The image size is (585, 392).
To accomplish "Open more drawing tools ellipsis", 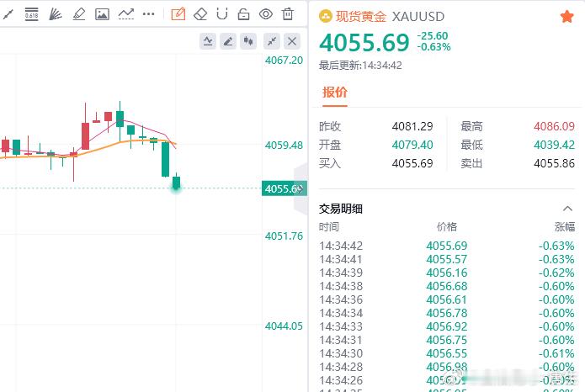I will click(x=148, y=14).
